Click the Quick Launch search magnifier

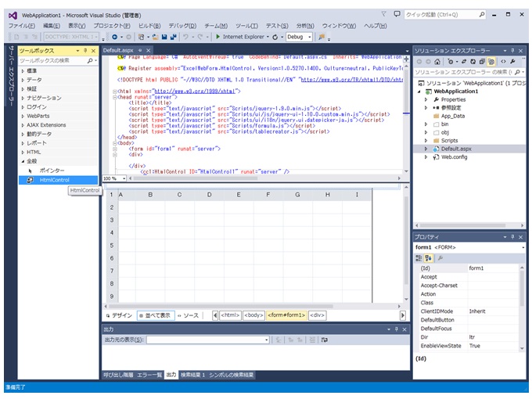pyautogui.click(x=481, y=15)
